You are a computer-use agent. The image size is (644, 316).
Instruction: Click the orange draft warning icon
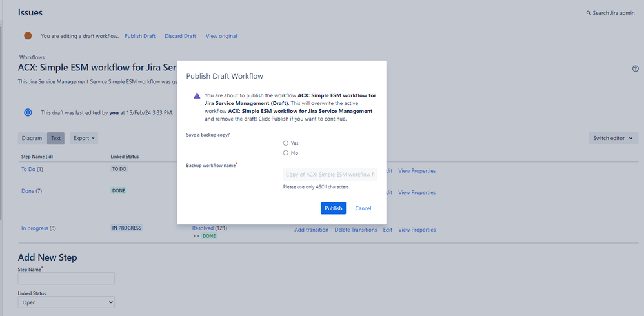[28, 35]
